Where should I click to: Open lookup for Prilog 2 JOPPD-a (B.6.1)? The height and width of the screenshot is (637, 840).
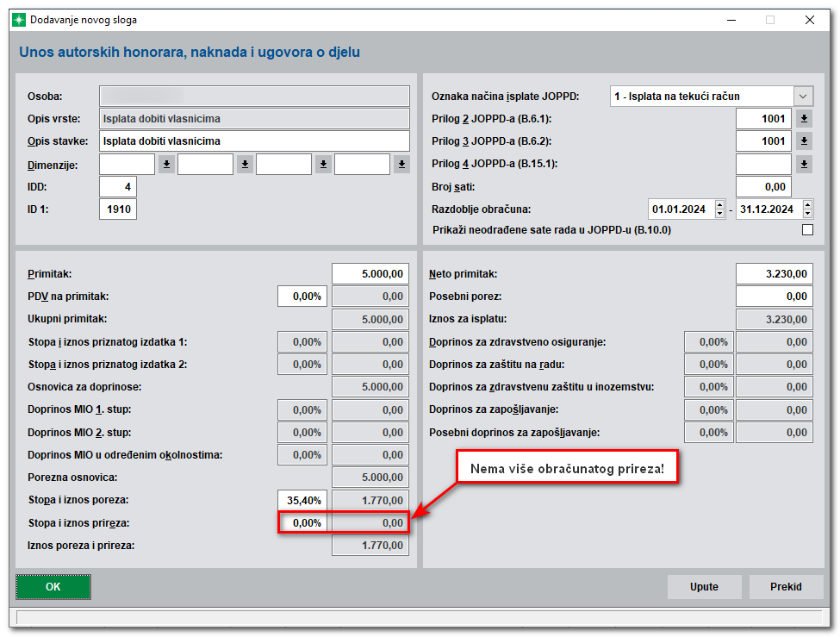(x=804, y=119)
